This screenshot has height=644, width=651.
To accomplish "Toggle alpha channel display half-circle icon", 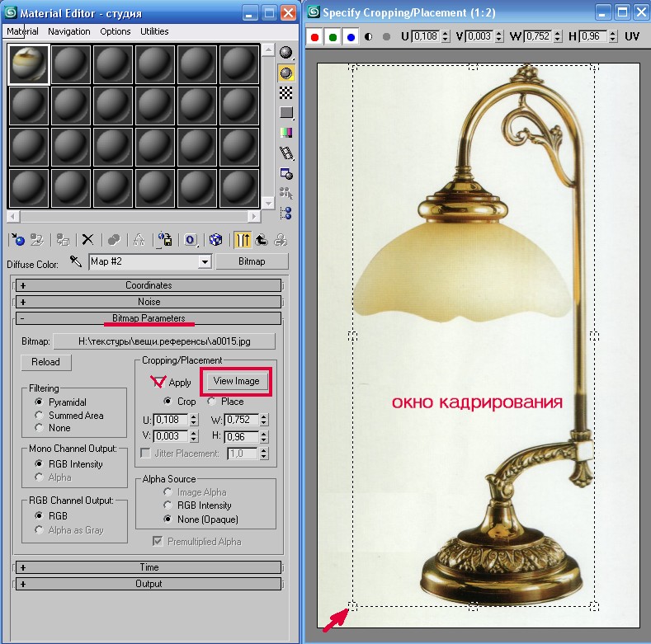I will coord(368,37).
